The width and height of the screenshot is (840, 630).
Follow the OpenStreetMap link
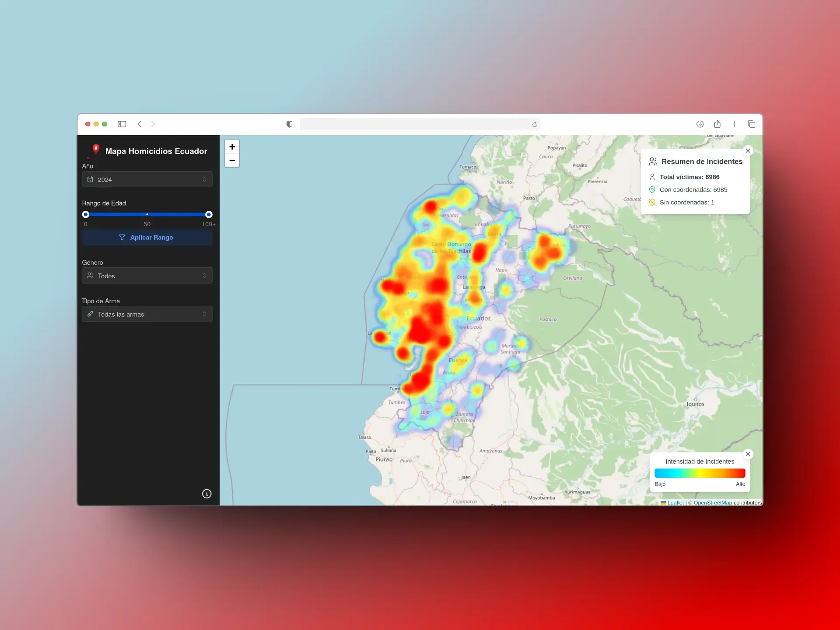pos(712,503)
